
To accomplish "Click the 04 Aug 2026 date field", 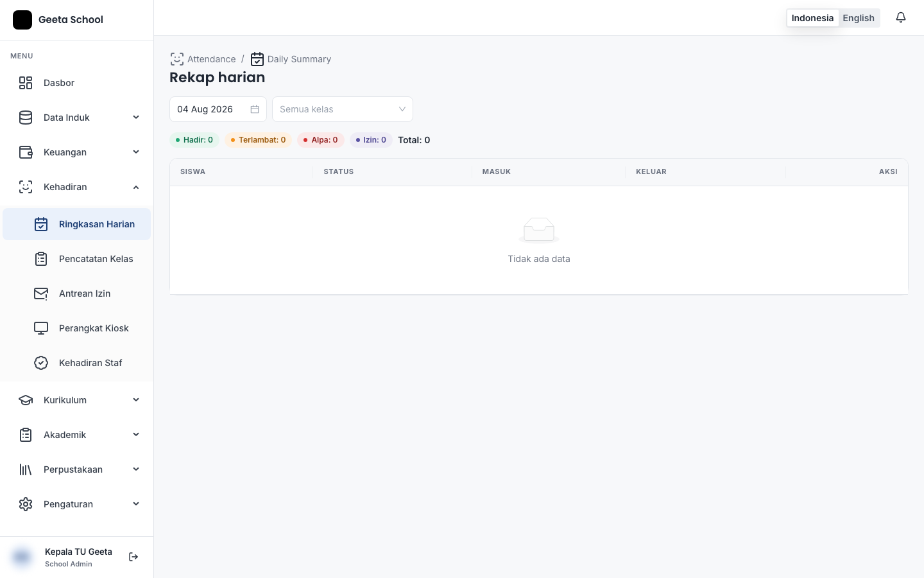I will pyautogui.click(x=218, y=109).
